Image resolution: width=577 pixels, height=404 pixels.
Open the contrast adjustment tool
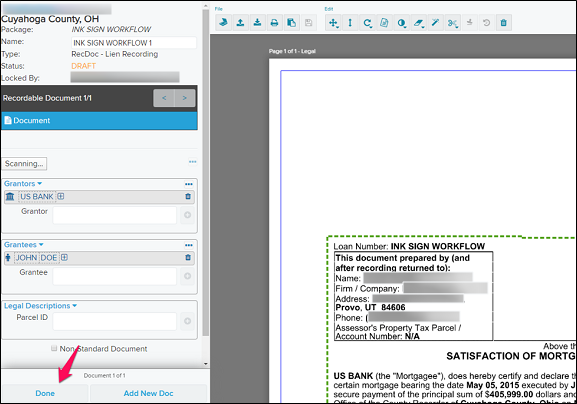pyautogui.click(x=401, y=23)
